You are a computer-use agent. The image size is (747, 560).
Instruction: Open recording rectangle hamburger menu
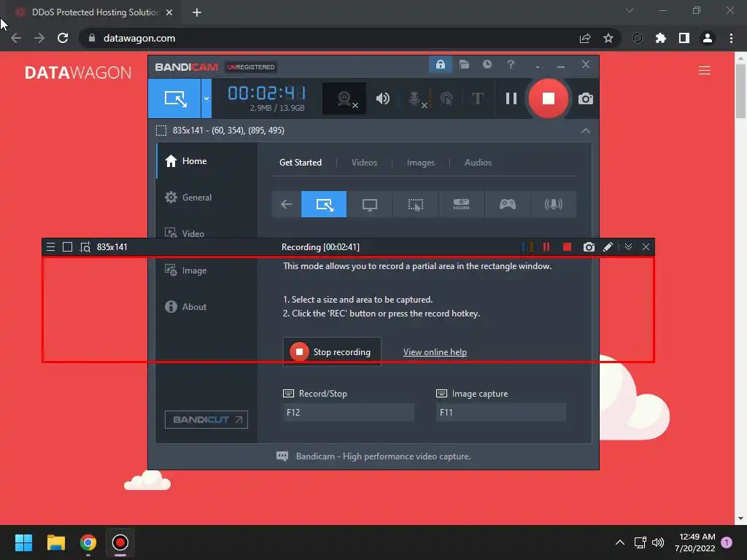pos(50,246)
